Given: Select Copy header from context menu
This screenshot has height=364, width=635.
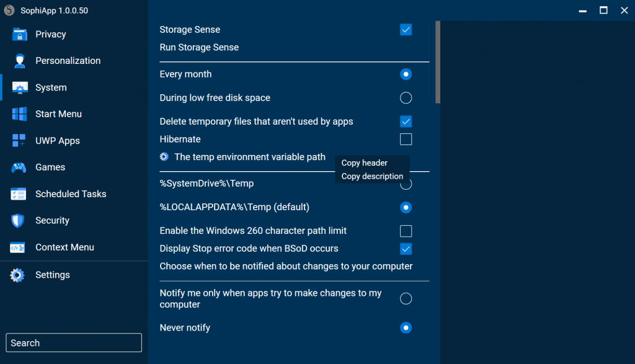Looking at the screenshot, I should (365, 162).
